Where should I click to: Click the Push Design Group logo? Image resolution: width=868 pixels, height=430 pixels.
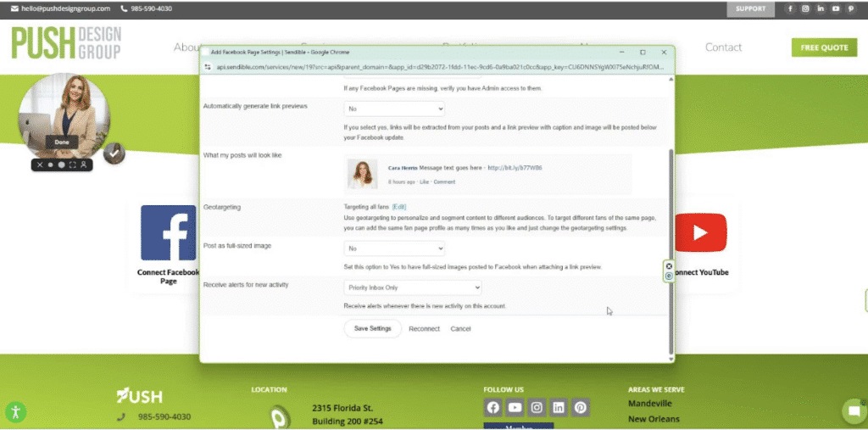[x=66, y=42]
